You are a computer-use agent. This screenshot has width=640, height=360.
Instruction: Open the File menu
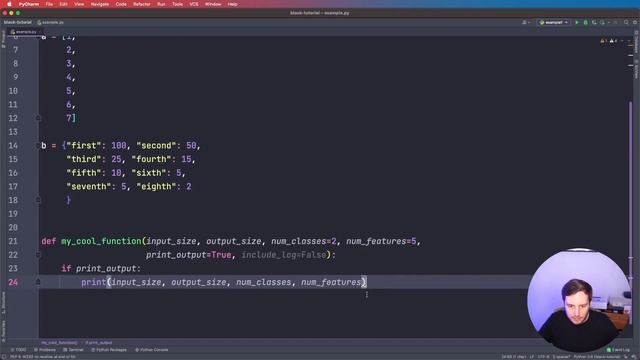[49, 4]
